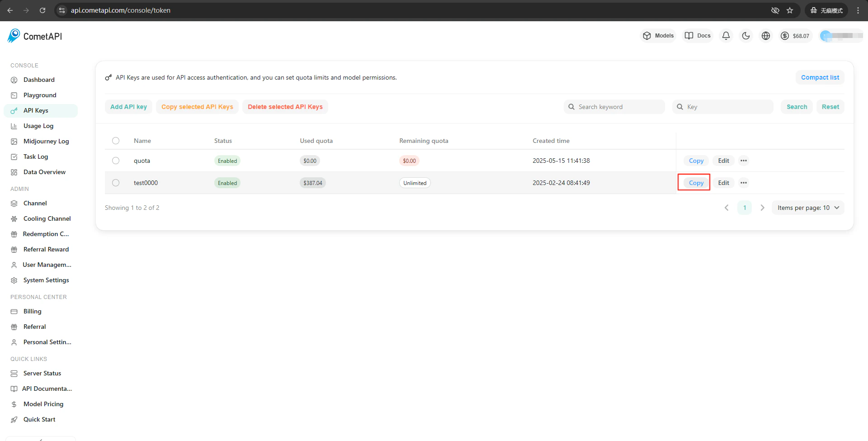
Task: Open Docs from the top bar
Action: pos(697,35)
